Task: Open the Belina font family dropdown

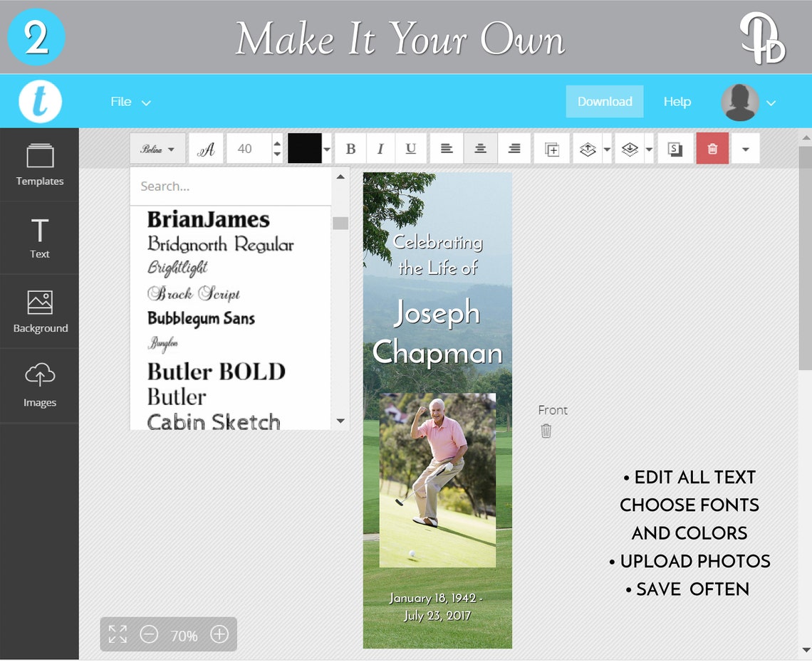Action: click(x=157, y=148)
